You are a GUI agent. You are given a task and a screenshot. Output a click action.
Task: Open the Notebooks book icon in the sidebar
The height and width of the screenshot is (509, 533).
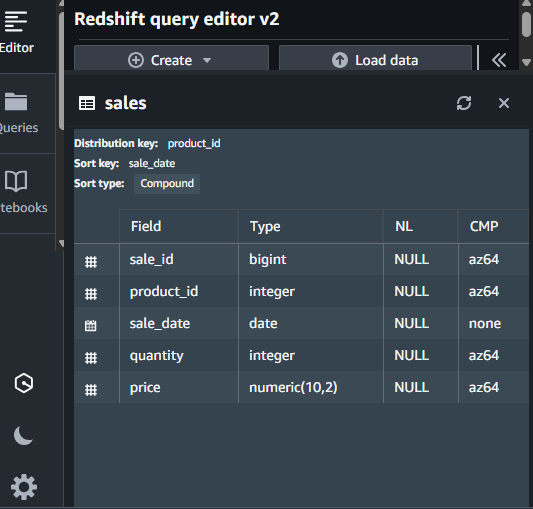click(x=16, y=181)
